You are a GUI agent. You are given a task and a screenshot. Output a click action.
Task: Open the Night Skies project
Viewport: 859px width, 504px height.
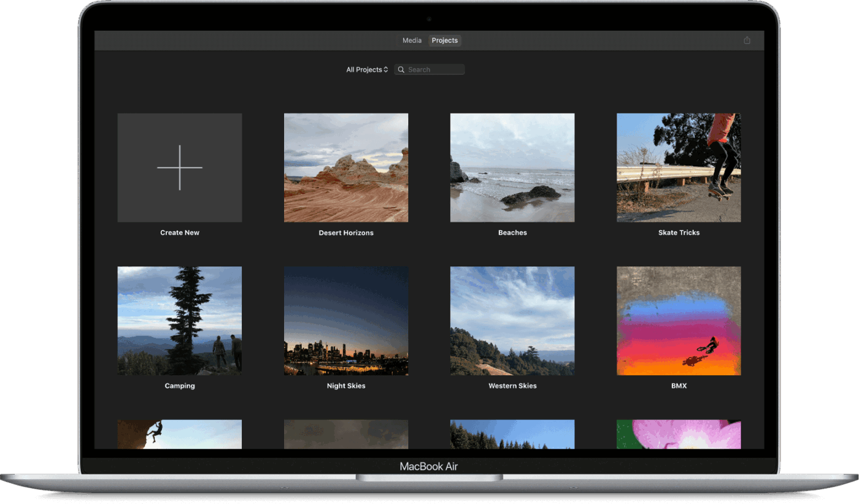[x=345, y=320]
